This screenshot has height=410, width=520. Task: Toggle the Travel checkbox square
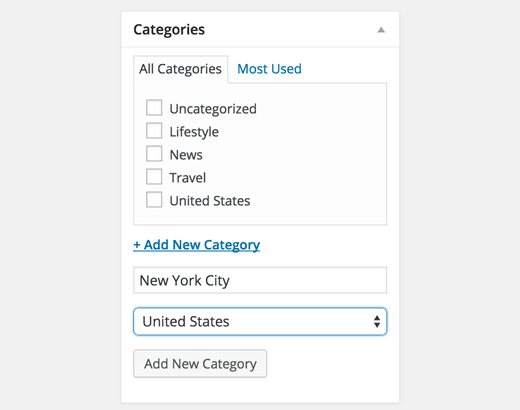tap(154, 177)
